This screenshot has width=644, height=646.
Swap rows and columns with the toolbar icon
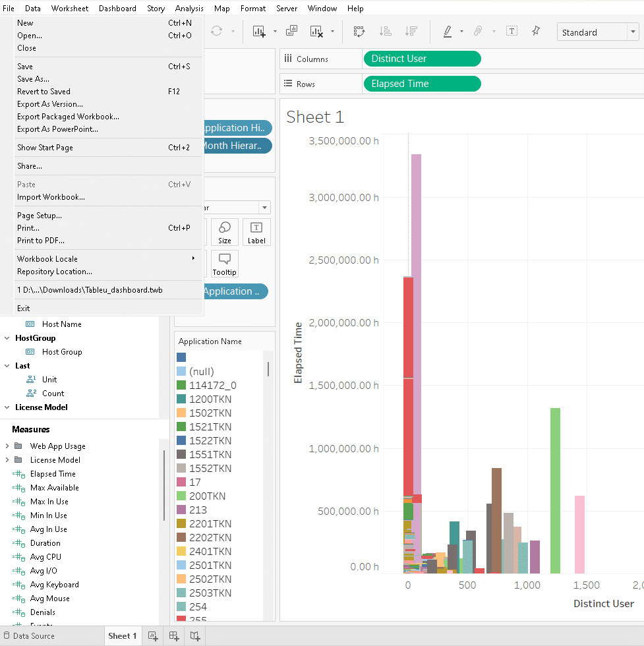coord(359,32)
